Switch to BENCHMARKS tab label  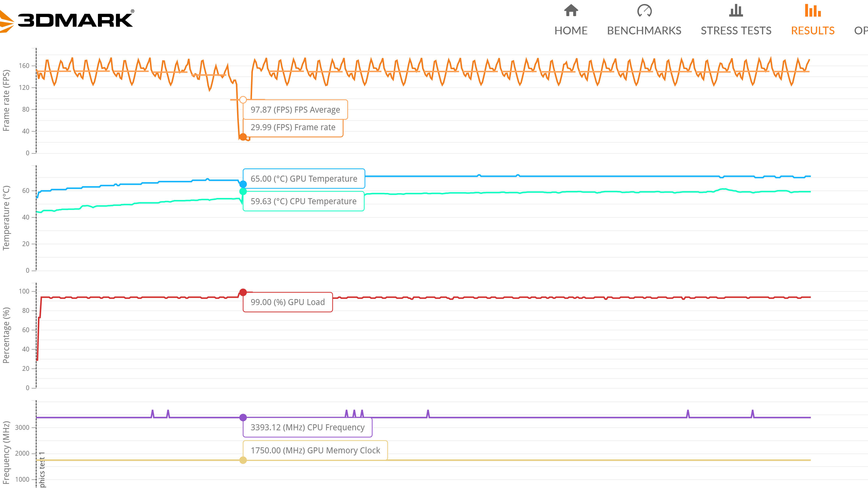click(x=644, y=31)
